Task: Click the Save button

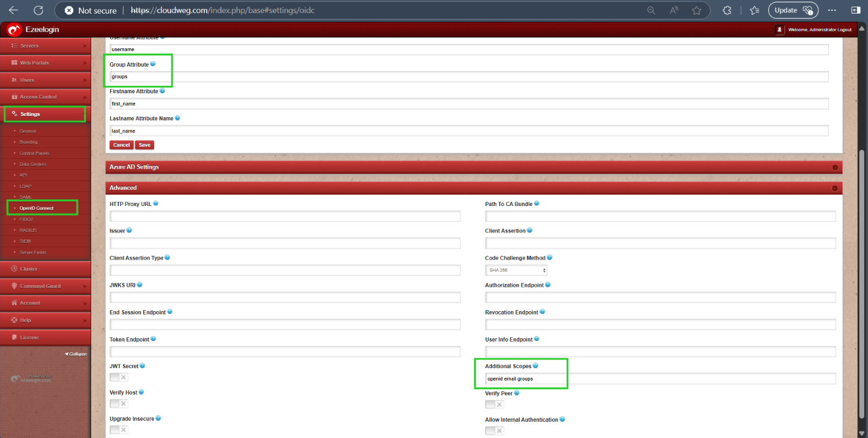Action: coord(144,145)
